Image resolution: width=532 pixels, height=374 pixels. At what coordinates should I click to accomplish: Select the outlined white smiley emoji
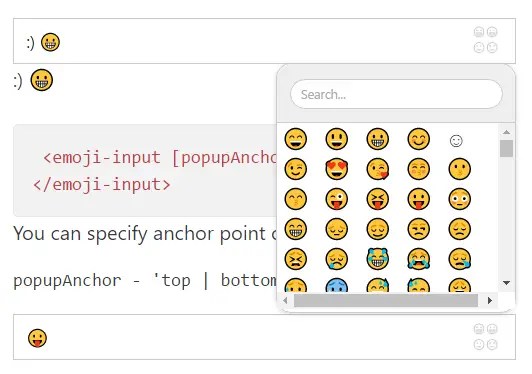[456, 141]
